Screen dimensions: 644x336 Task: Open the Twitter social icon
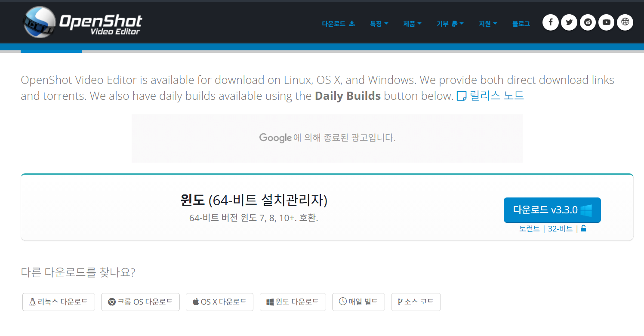[569, 22]
